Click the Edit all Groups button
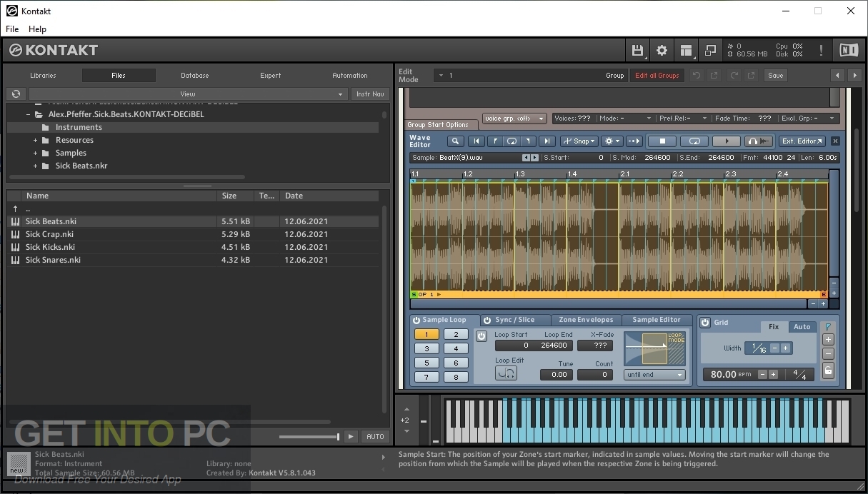The width and height of the screenshot is (868, 494). (657, 75)
